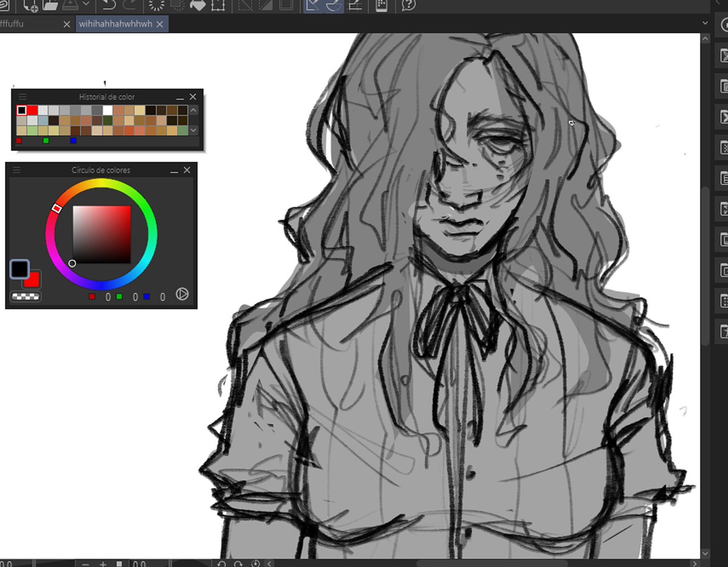Click the Deselect icon
This screenshot has height=567, width=728.
[x=246, y=5]
